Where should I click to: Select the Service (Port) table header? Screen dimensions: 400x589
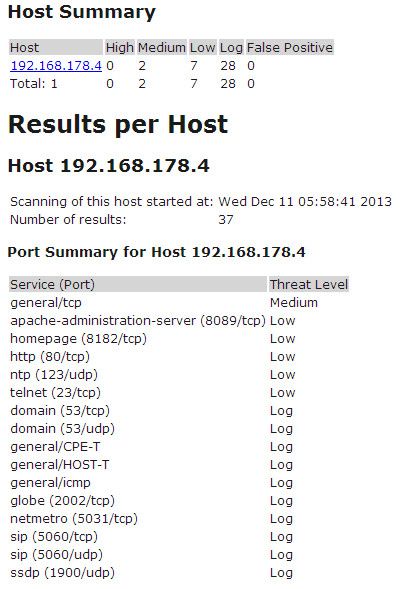tap(138, 284)
